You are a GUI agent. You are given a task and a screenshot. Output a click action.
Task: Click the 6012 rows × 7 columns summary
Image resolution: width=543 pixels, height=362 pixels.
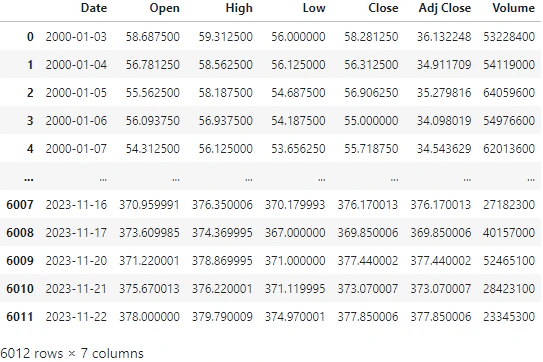tap(72, 354)
